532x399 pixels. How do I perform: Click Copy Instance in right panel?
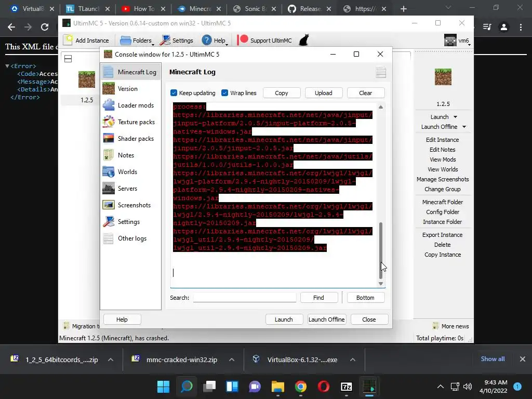tap(443, 255)
